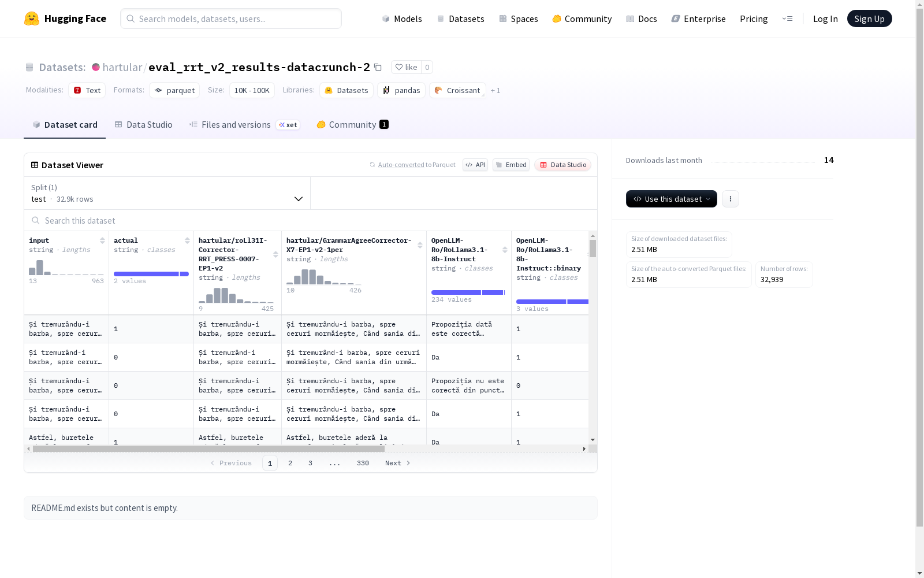Screen dimensions: 924x578
Task: Open the navigation overflow menu icon
Action: coord(787,18)
